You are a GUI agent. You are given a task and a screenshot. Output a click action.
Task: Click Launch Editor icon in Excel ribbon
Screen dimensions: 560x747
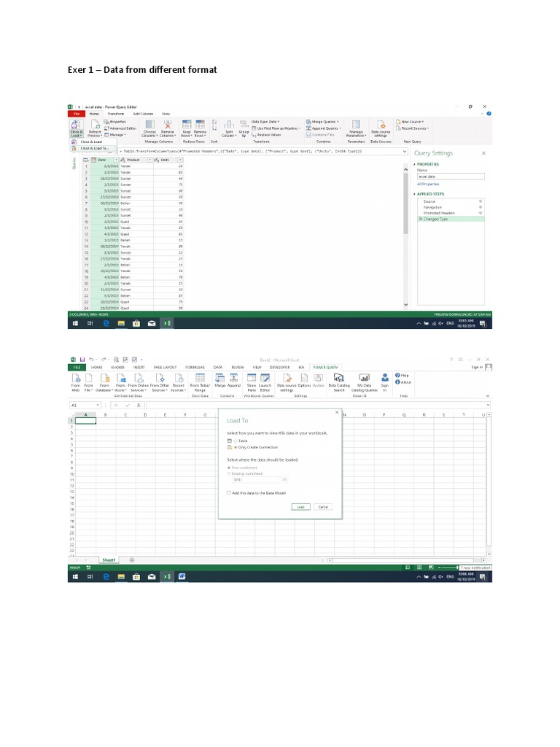(265, 378)
